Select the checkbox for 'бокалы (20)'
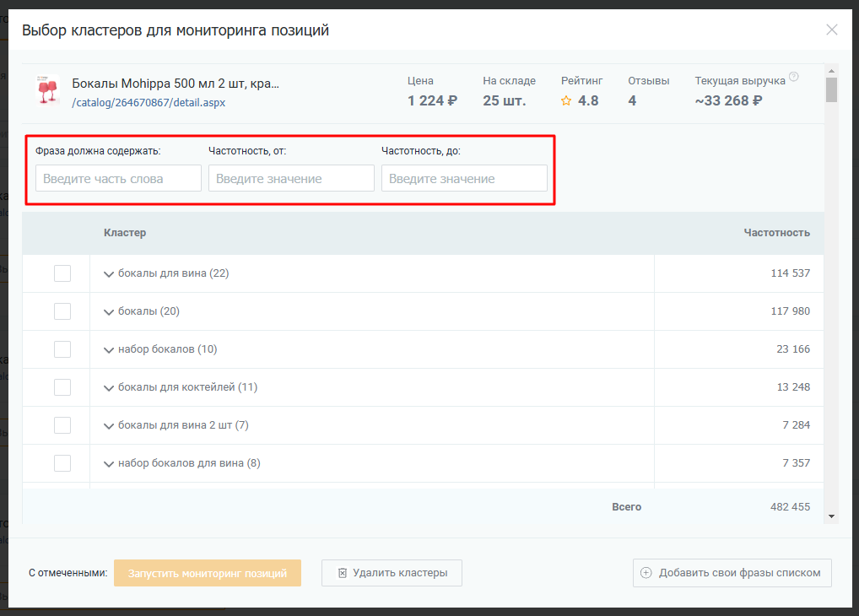Image resolution: width=859 pixels, height=616 pixels. pyautogui.click(x=62, y=311)
